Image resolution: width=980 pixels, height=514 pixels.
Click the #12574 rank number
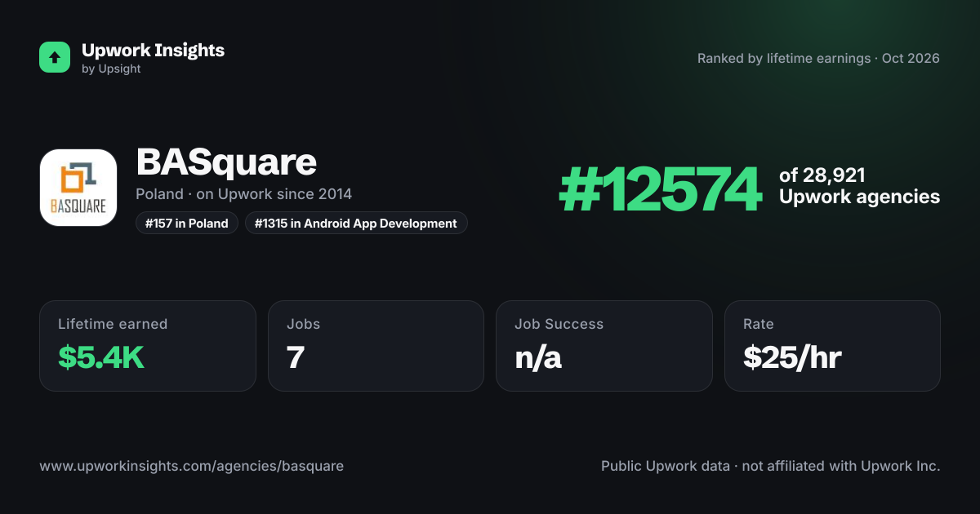click(x=660, y=189)
